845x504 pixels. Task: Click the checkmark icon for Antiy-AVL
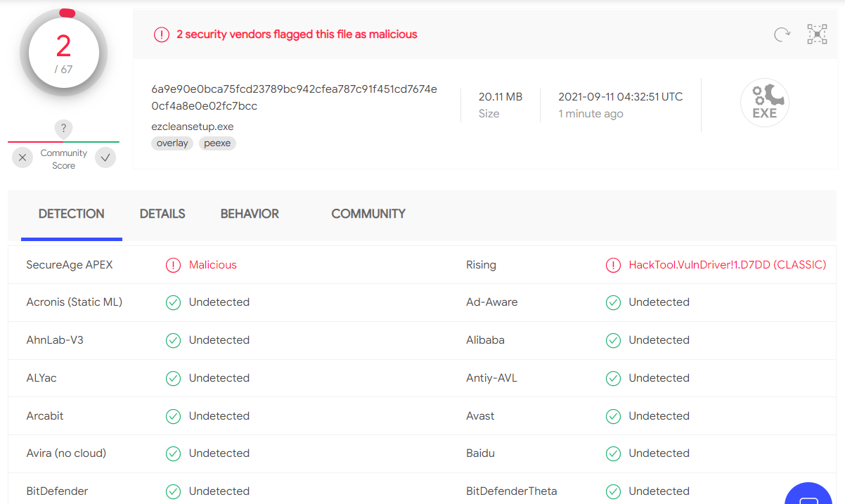(613, 378)
